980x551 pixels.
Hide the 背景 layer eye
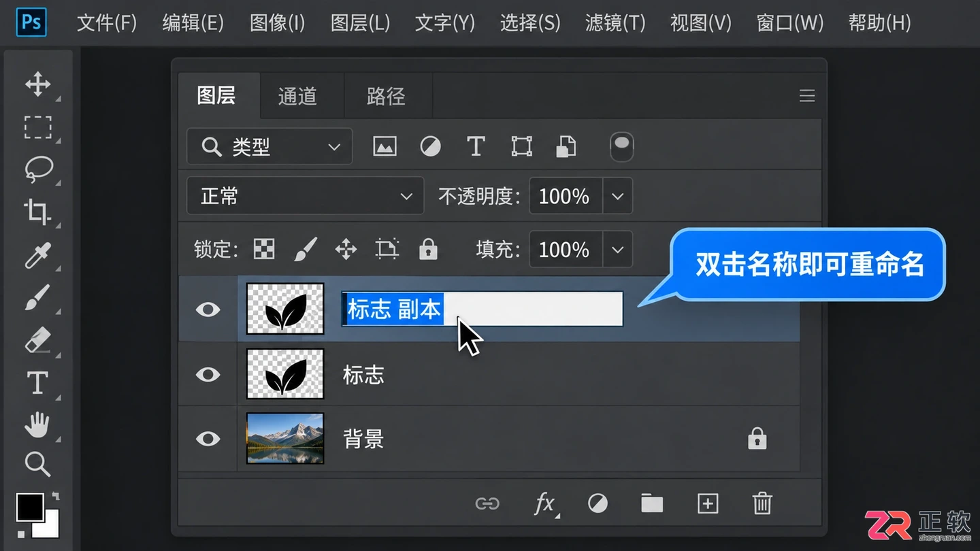tap(208, 439)
